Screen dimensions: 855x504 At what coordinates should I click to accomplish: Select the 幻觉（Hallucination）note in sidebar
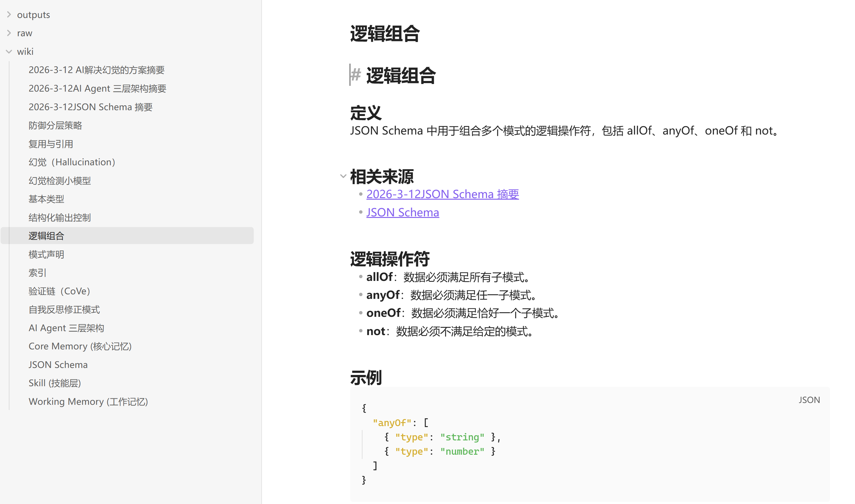(72, 162)
